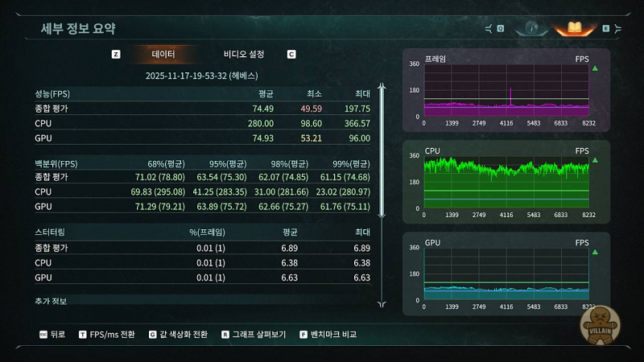Click the ESC key icon for 뒤로

coord(43,334)
